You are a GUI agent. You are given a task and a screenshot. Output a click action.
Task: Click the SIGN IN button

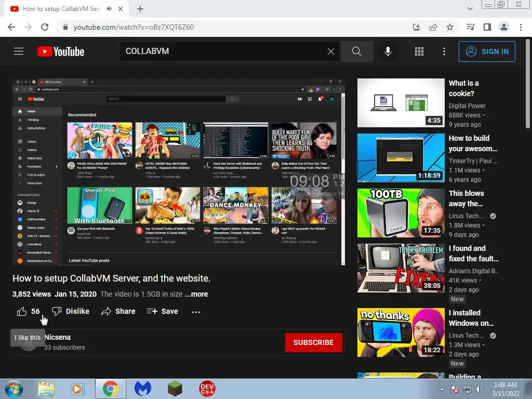pyautogui.click(x=487, y=51)
